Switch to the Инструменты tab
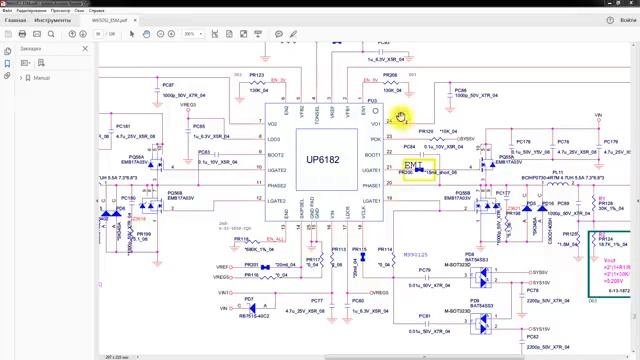Image resolution: width=640 pixels, height=360 pixels. 52,20
